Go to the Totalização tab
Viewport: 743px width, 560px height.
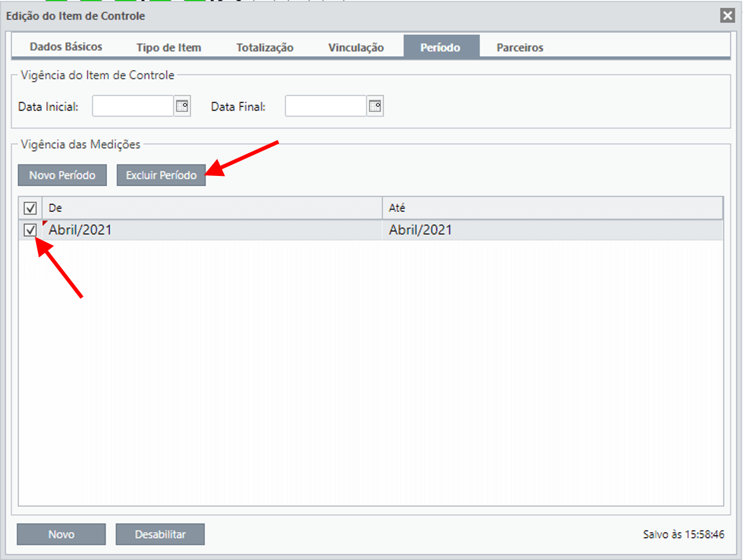265,47
